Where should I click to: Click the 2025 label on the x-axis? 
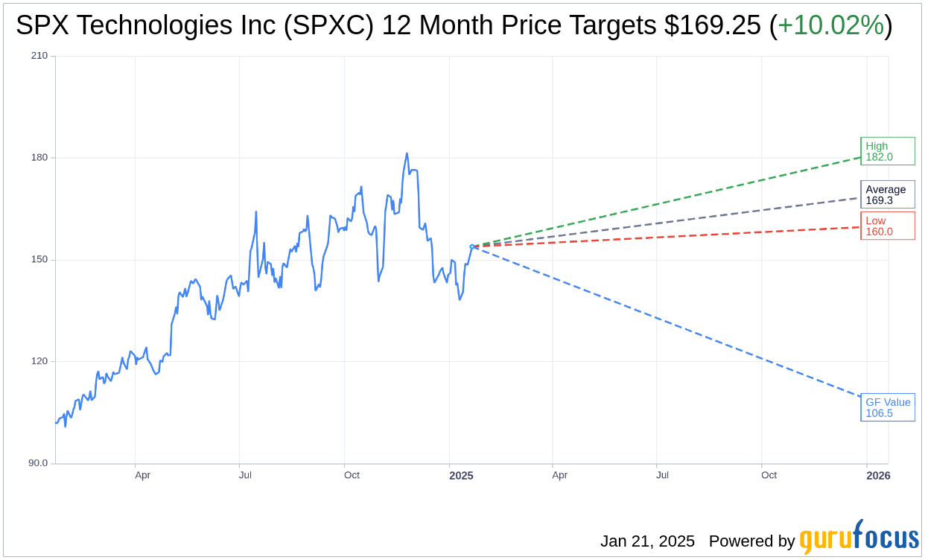(461, 475)
